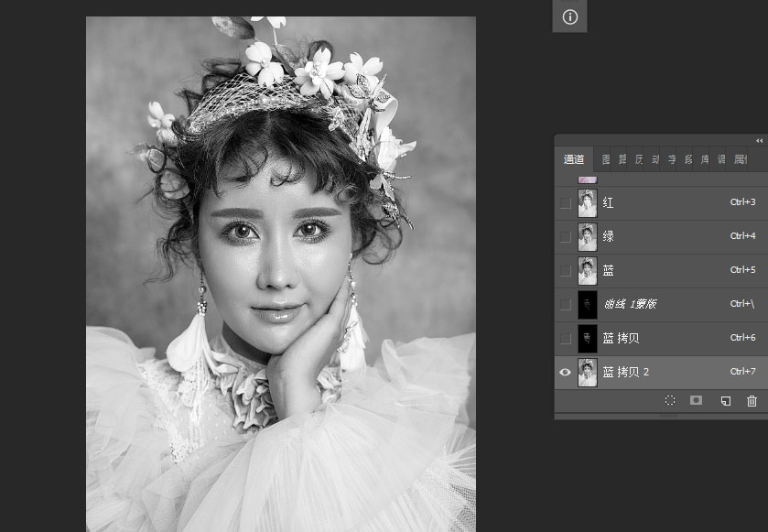The width and height of the screenshot is (768, 532).
Task: Select the 蓝 拷贝 channel name
Action: 621,338
